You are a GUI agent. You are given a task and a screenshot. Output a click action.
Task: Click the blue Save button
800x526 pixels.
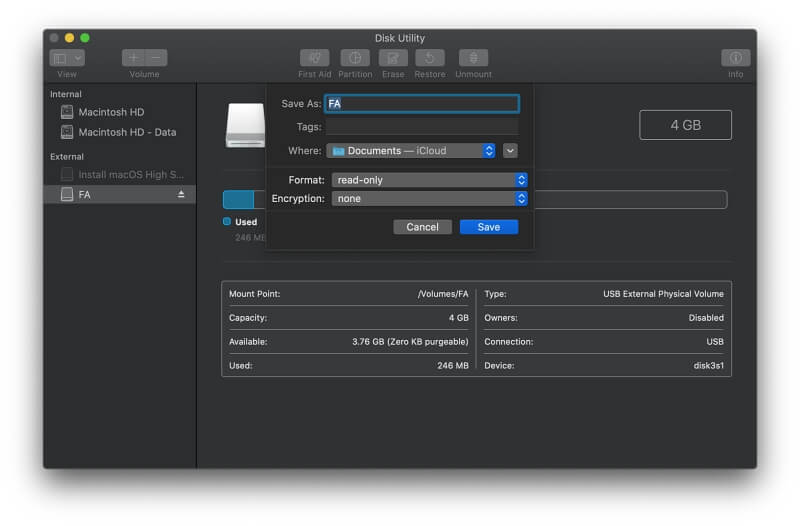click(x=489, y=227)
